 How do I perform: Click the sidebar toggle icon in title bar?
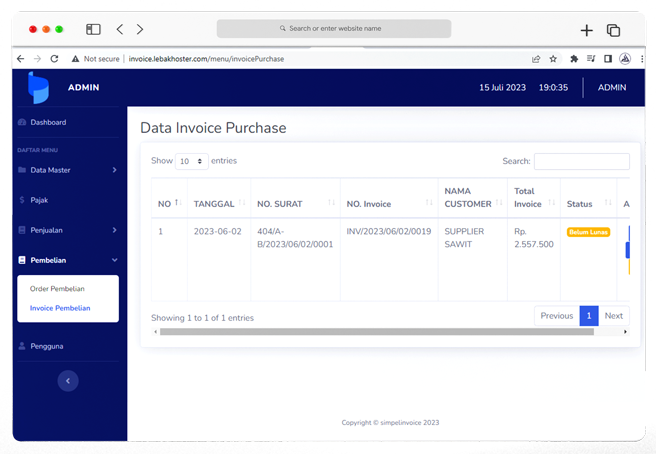[93, 29]
